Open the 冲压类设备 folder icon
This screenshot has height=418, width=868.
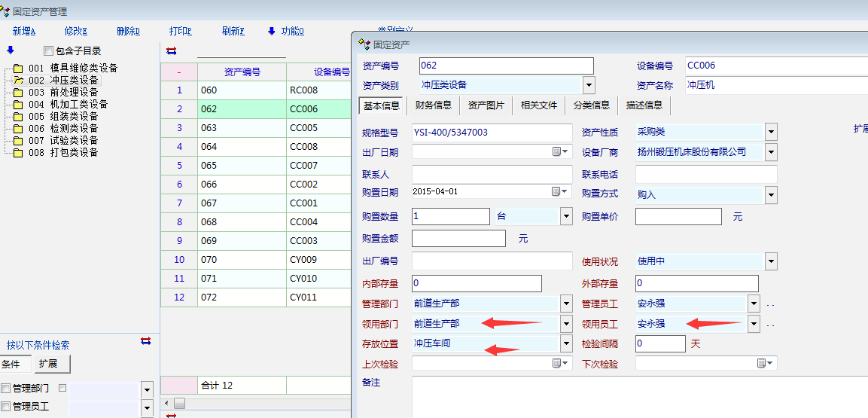coord(18,80)
